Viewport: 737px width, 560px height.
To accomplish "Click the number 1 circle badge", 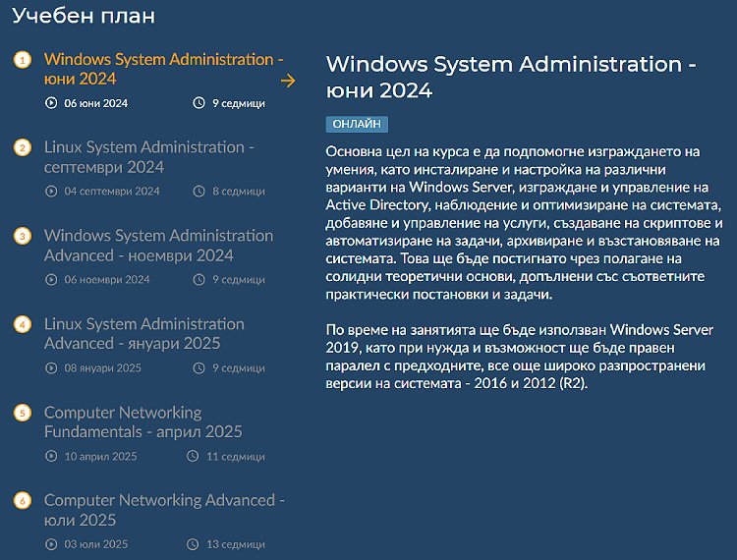I will click(x=22, y=60).
